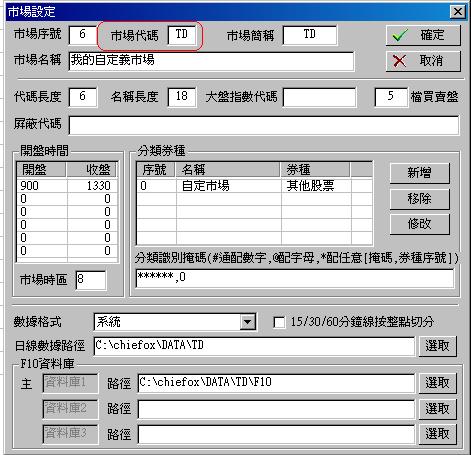Viewport: 471px width, 455px height.
Task: Click 選取 for 資料庫3 path
Action: pyautogui.click(x=437, y=434)
